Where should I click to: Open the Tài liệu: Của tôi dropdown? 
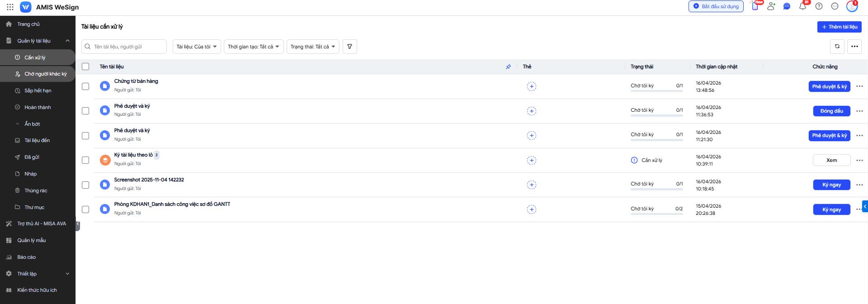click(197, 47)
